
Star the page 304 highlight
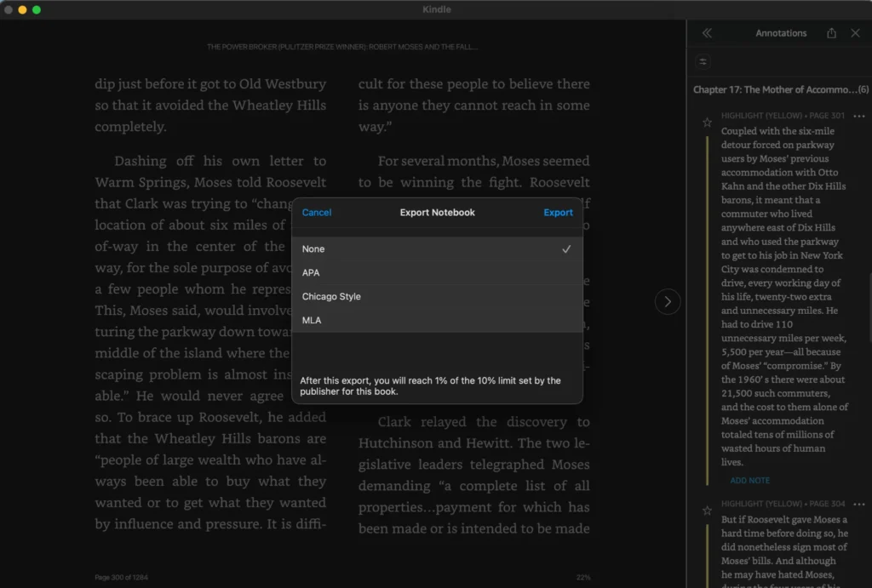tap(707, 511)
